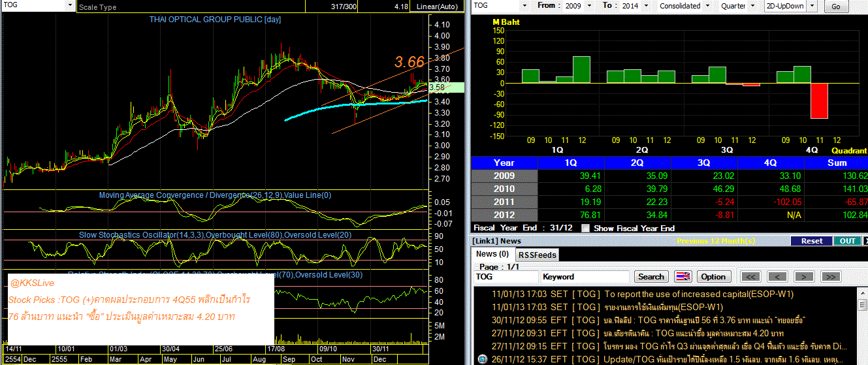868x365 pixels.
Task: Click the MACD indicator title
Action: (x=215, y=195)
